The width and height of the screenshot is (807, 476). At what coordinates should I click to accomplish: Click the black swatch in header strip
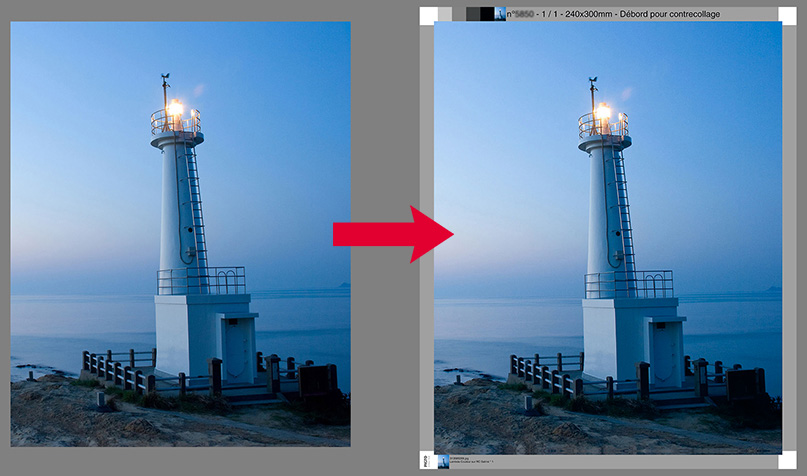[x=487, y=14]
